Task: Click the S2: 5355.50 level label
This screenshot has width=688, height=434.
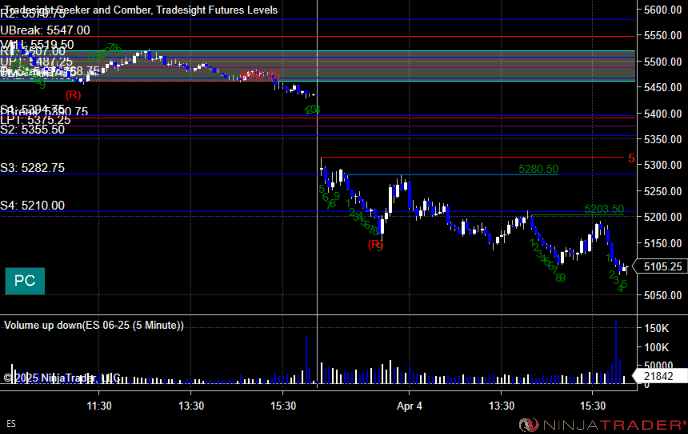Action: (x=32, y=130)
